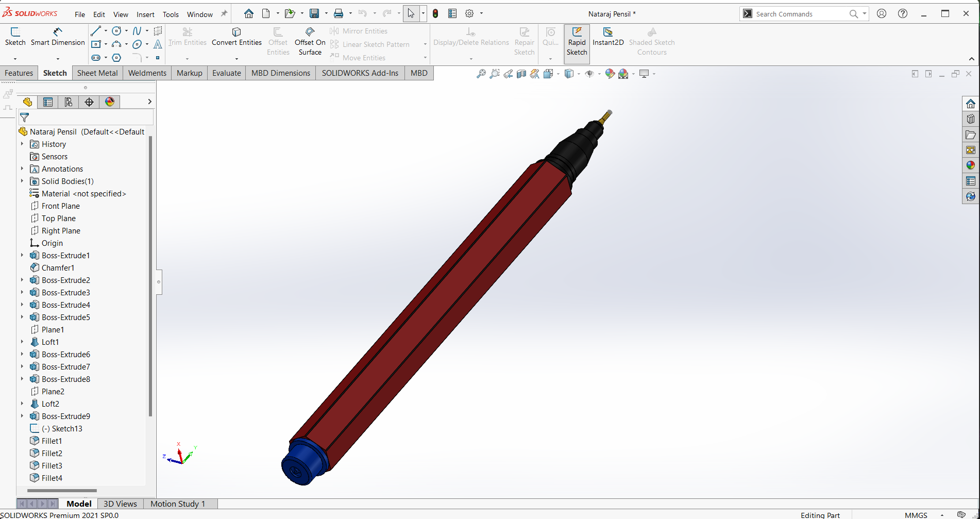Open the Design Library in the task pane
Image resolution: width=980 pixels, height=519 pixels.
971,119
